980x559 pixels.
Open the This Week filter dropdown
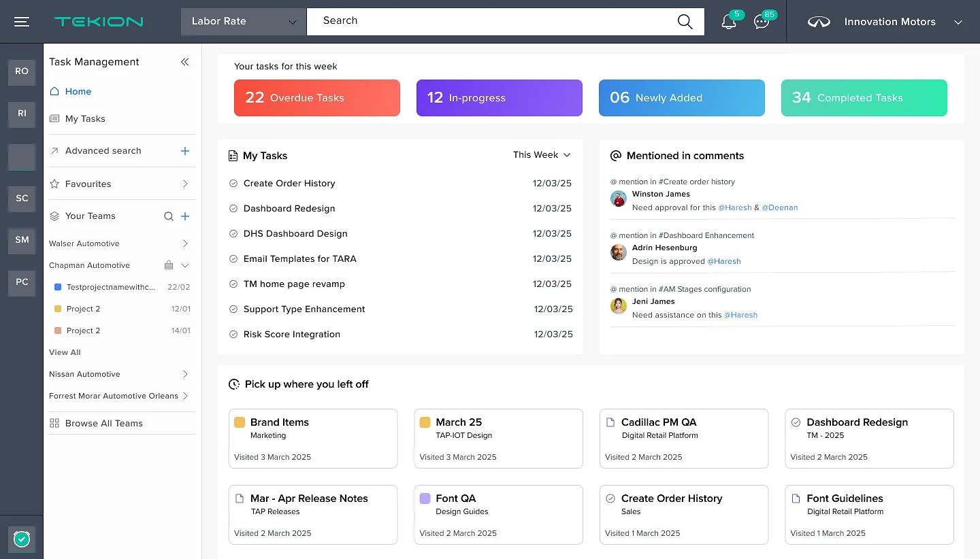[x=542, y=155]
